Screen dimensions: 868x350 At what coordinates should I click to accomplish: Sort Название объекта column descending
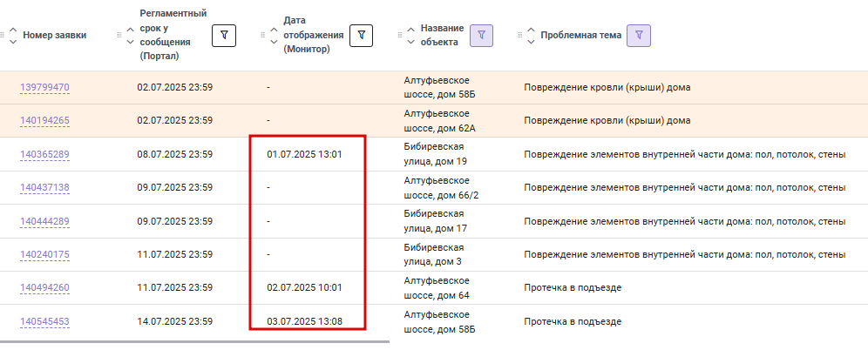click(x=410, y=42)
